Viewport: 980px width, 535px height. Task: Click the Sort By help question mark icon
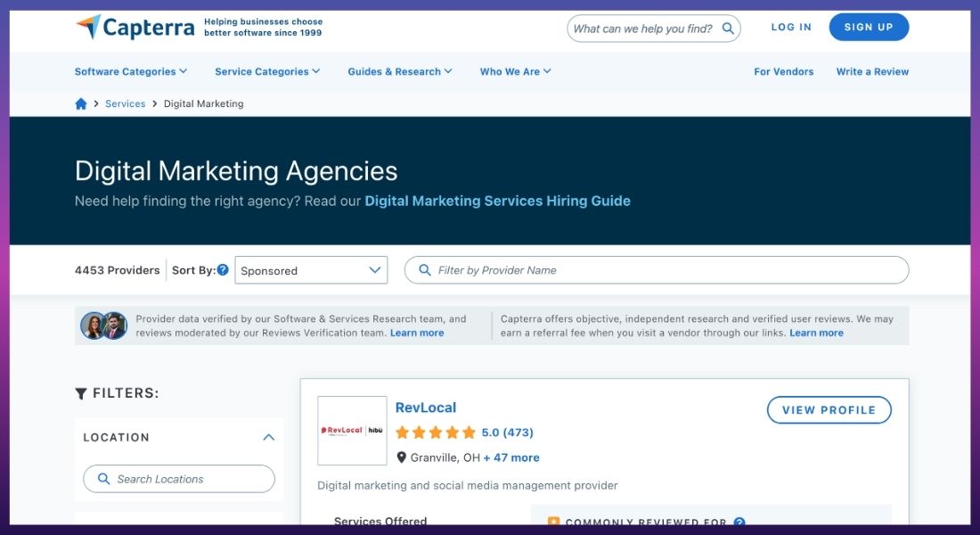[223, 269]
